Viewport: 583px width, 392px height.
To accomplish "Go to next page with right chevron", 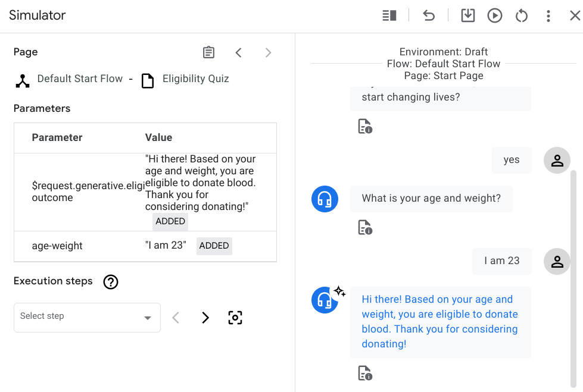I will click(268, 52).
